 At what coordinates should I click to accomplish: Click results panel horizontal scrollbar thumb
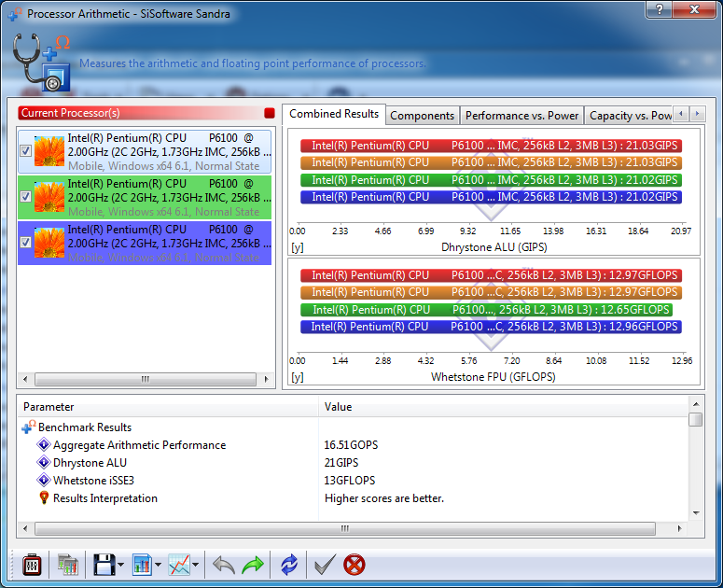(345, 528)
